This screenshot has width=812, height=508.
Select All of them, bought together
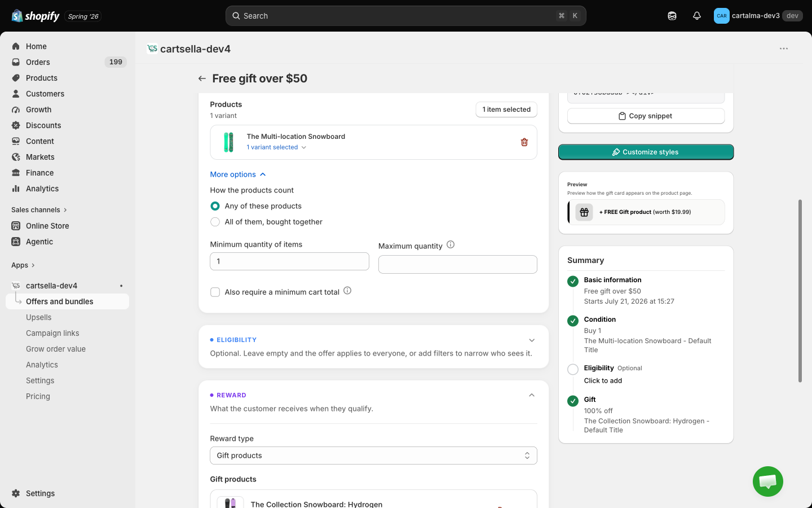point(215,222)
